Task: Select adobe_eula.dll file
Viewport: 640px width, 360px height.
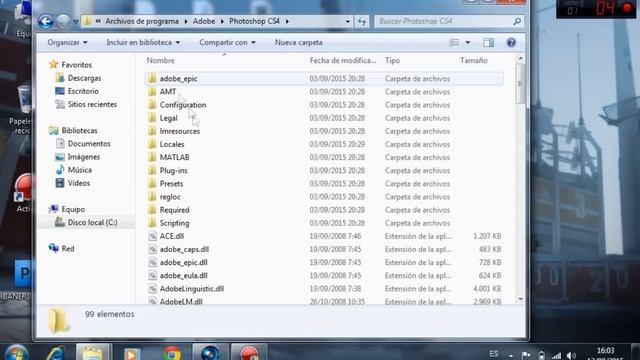Action: click(183, 276)
